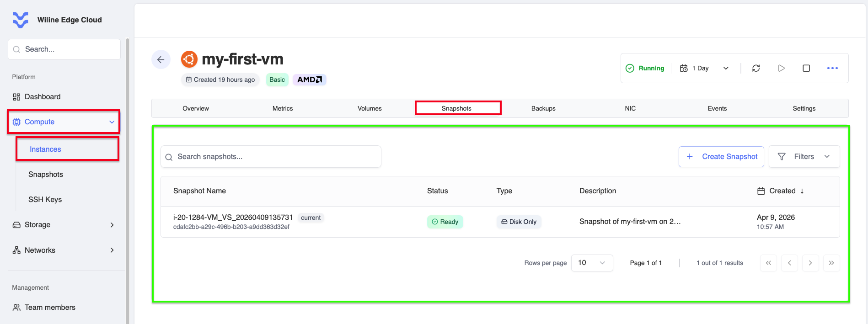Switch to the Metrics tab
Viewport: 868px width, 324px height.
(283, 108)
